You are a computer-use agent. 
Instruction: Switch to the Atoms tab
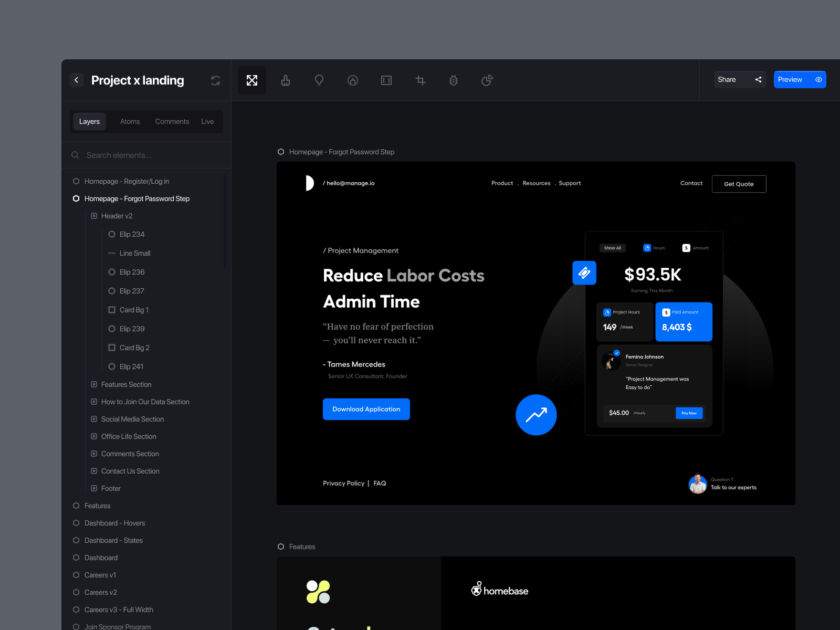[x=130, y=121]
